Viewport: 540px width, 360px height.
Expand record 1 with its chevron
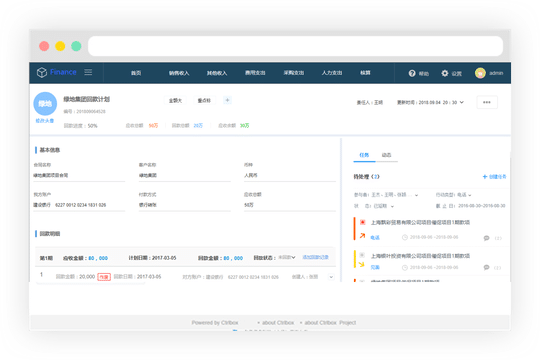[x=331, y=277]
